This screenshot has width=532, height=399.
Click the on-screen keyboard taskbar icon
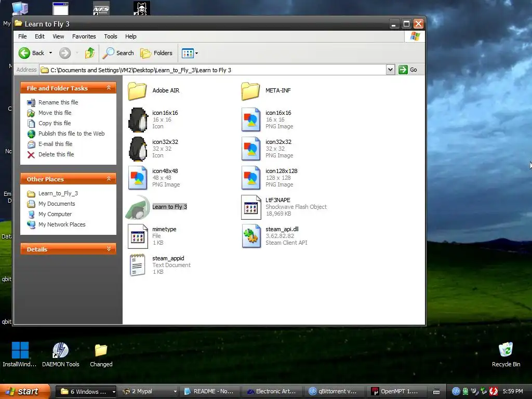click(x=436, y=392)
